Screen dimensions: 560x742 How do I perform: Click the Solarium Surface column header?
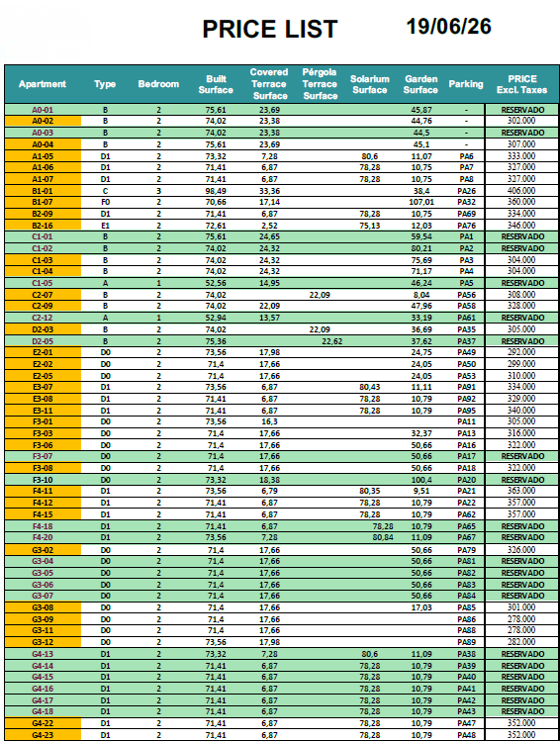tap(370, 84)
